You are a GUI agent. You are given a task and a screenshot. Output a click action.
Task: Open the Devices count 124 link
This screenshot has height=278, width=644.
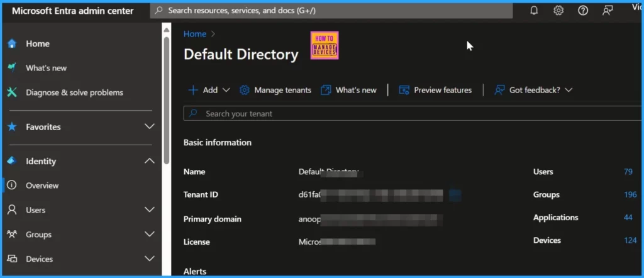630,240
